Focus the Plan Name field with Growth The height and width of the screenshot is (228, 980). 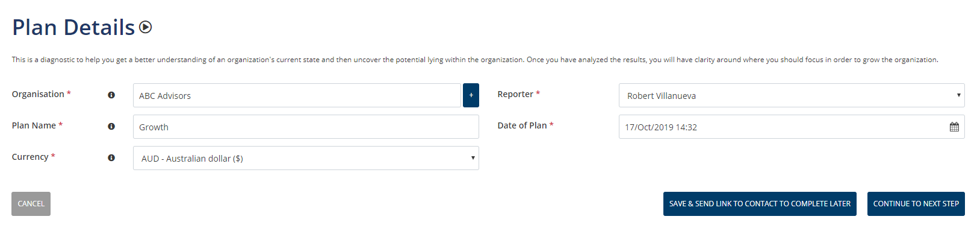pyautogui.click(x=306, y=127)
